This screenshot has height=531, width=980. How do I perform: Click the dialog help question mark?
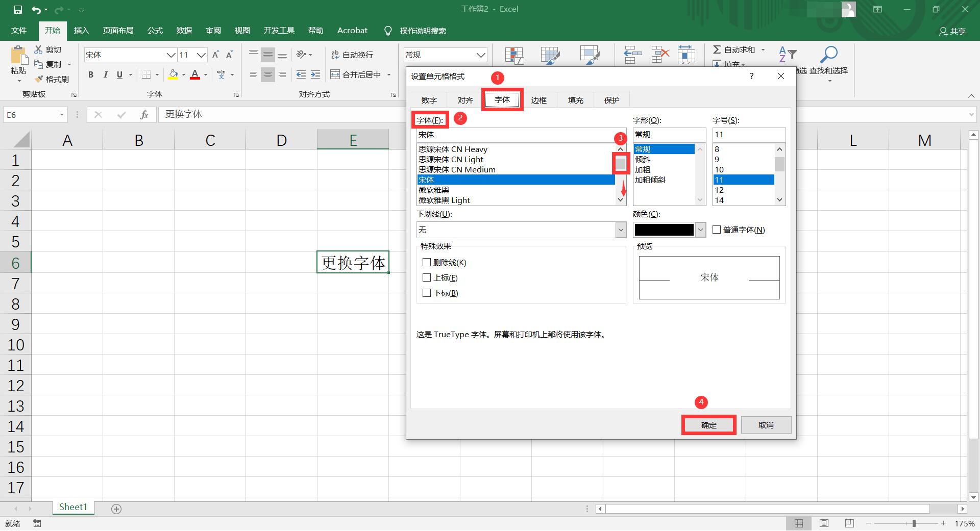pyautogui.click(x=751, y=76)
